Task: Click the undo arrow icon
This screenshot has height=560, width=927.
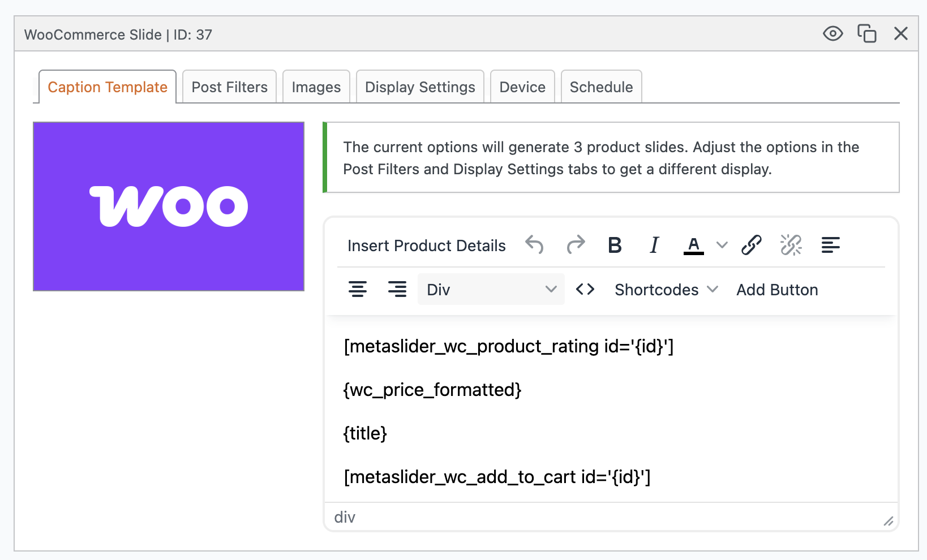Action: [534, 245]
